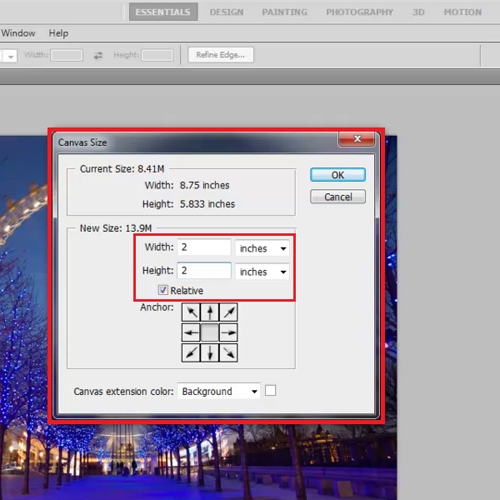Switch to Essentials workspace
Image resolution: width=500 pixels, height=500 pixels.
click(163, 12)
